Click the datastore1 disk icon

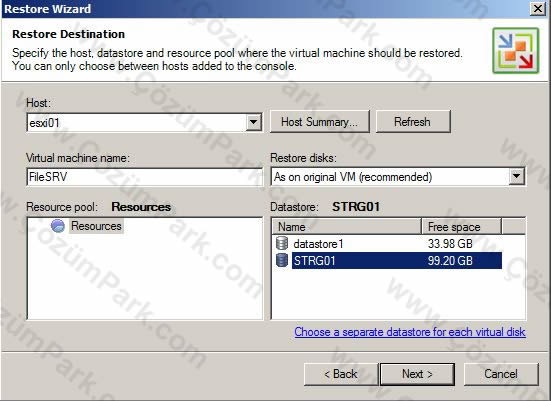282,243
